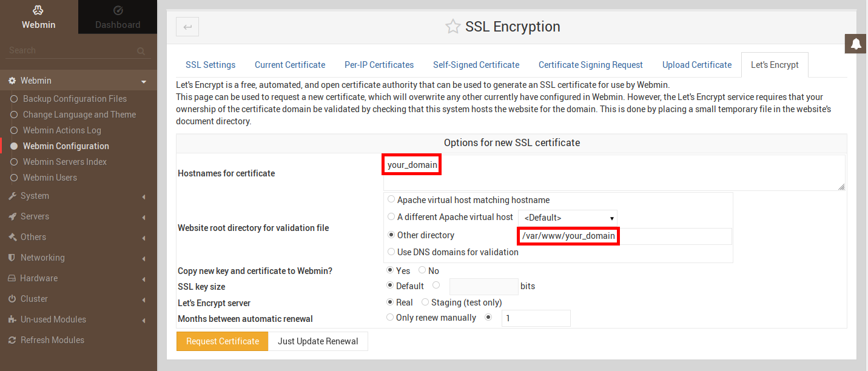Click the Hostnames for certificate text area
Image resolution: width=868 pixels, height=371 pixels.
pyautogui.click(x=613, y=173)
